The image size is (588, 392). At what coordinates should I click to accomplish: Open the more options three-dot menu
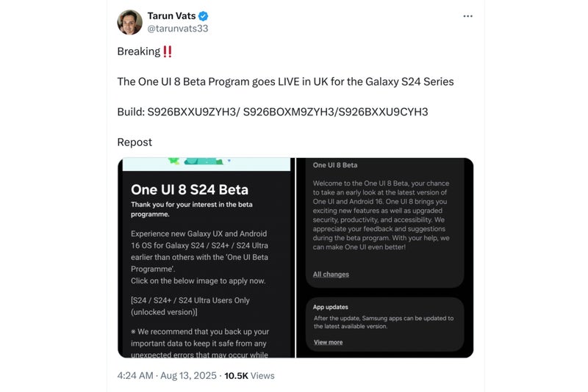tap(467, 16)
